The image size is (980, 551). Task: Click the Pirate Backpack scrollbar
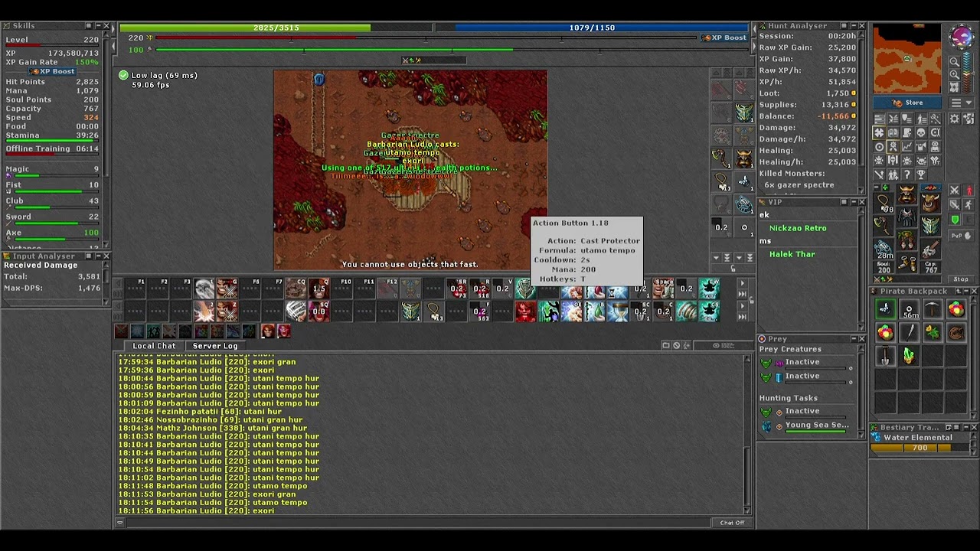coord(974,357)
